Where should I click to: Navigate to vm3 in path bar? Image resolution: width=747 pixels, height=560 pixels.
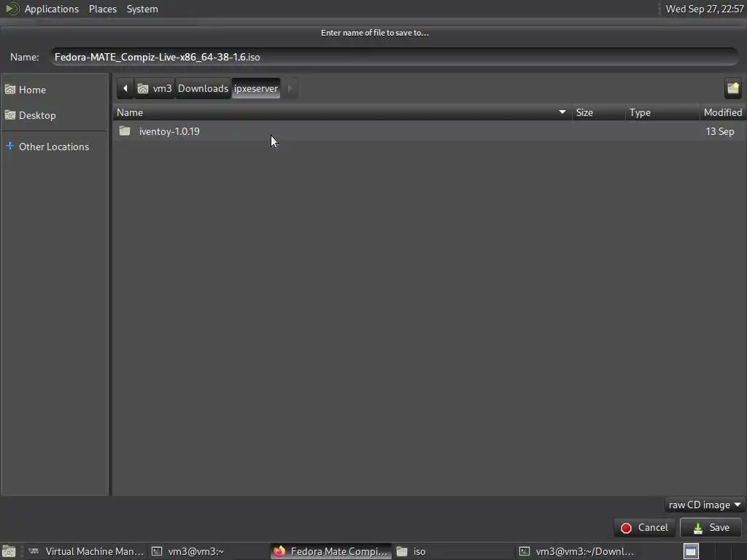pyautogui.click(x=155, y=88)
